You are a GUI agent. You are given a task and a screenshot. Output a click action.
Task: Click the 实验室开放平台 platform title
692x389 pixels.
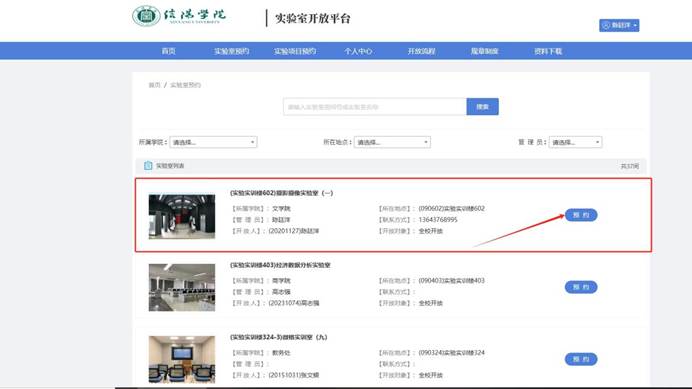312,19
